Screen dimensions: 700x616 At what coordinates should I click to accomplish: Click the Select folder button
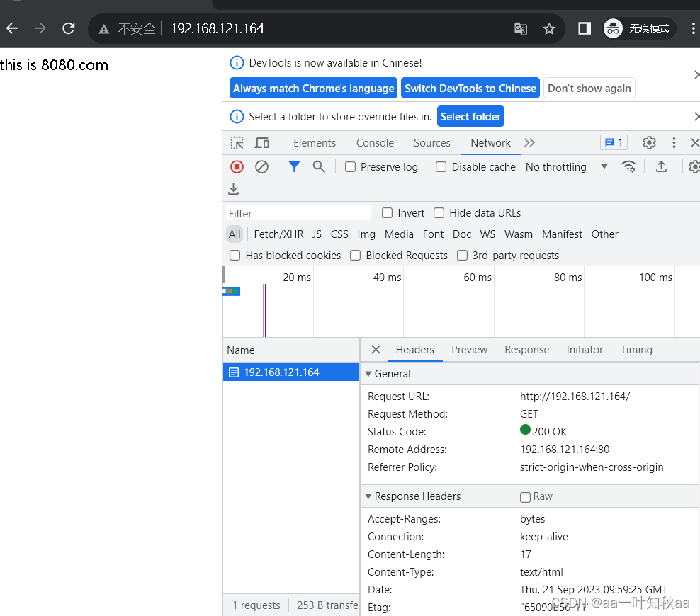coord(470,117)
